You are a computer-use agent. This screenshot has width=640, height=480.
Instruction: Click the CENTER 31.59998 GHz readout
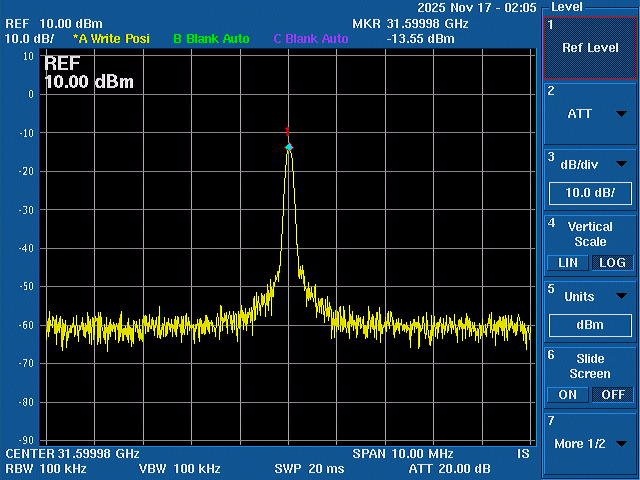[71, 454]
